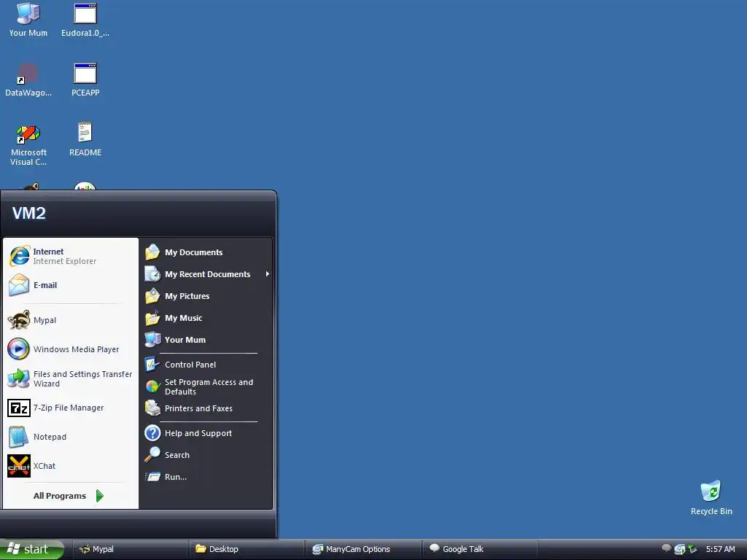Open My Music folder

pos(206,318)
